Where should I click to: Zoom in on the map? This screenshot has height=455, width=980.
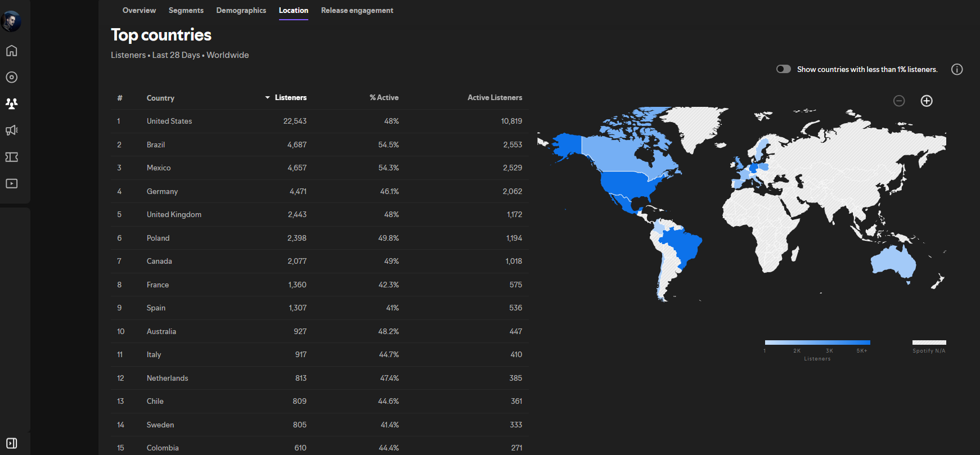[x=927, y=101]
